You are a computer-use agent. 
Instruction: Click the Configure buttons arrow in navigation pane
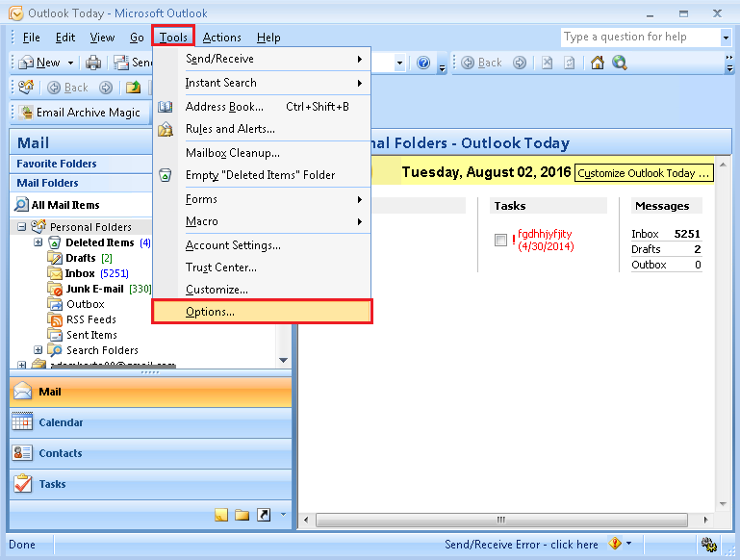click(283, 515)
